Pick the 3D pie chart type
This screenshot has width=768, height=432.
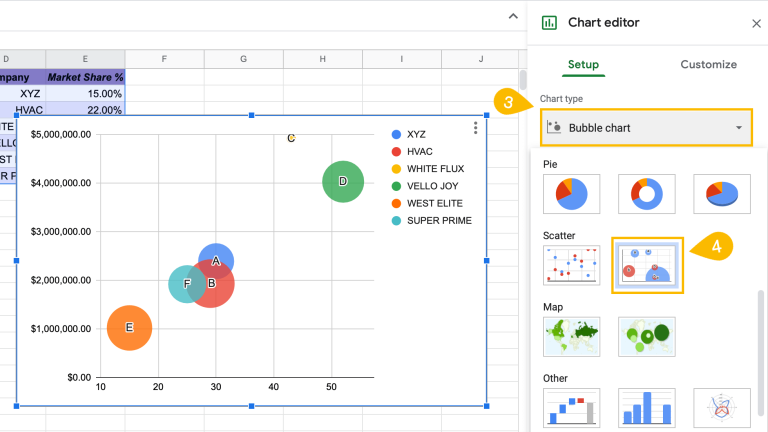pyautogui.click(x=721, y=194)
